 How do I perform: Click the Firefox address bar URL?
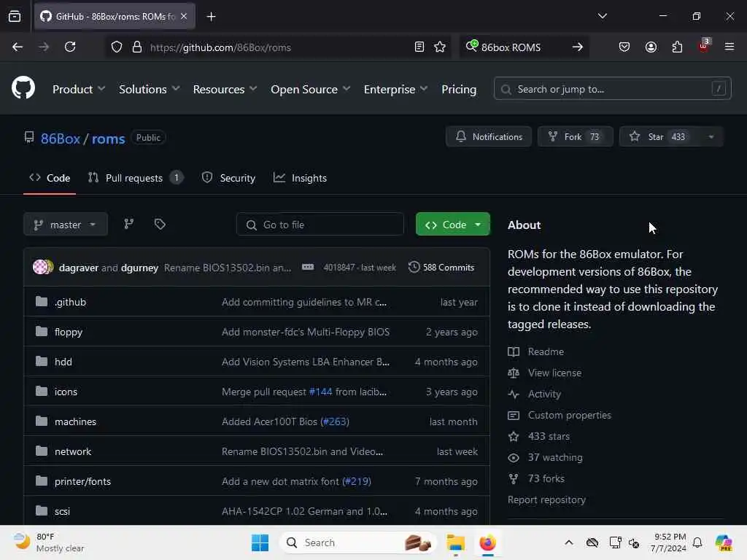(x=220, y=47)
